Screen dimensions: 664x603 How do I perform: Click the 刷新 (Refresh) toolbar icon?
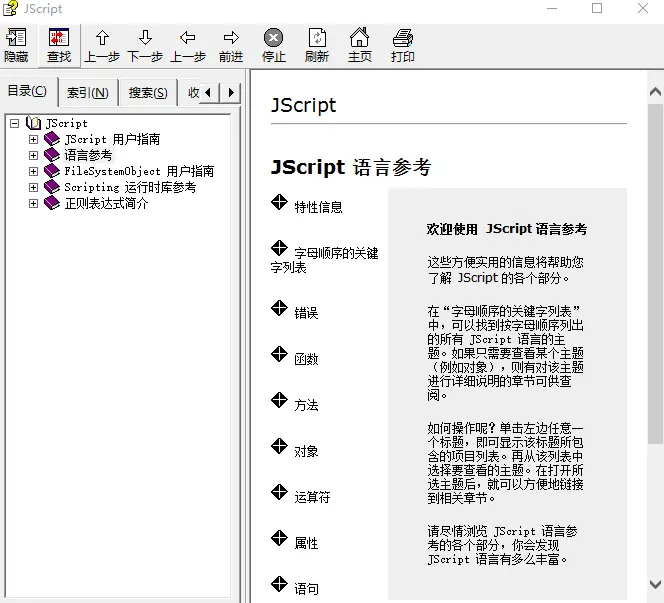click(x=317, y=39)
